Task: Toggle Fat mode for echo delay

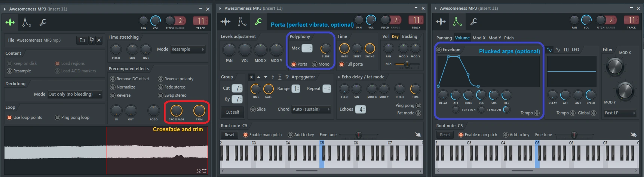Action: [x=409, y=113]
